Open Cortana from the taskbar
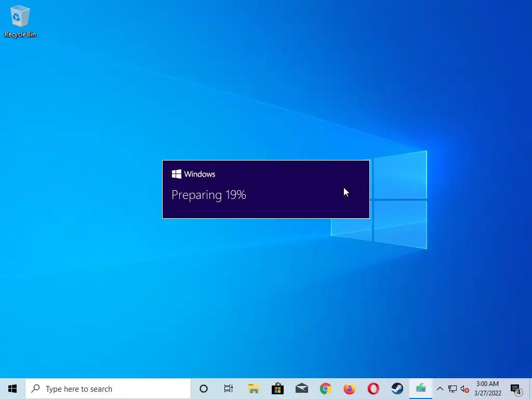532x399 pixels. 204,389
